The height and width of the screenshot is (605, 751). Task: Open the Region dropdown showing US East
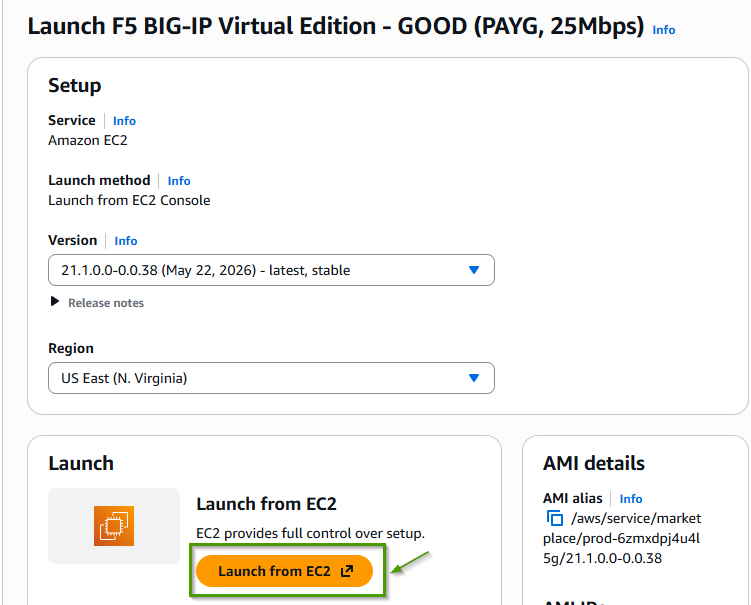pyautogui.click(x=271, y=378)
